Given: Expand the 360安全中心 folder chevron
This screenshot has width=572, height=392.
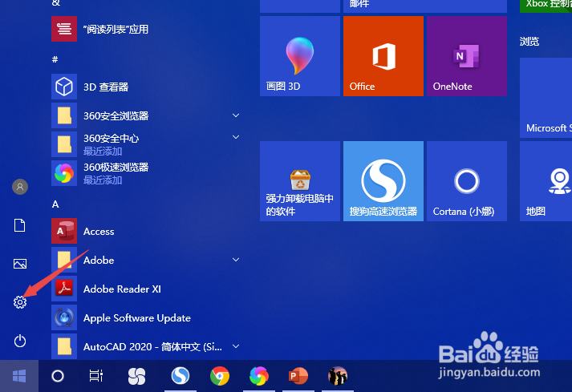Looking at the screenshot, I should 236,137.
